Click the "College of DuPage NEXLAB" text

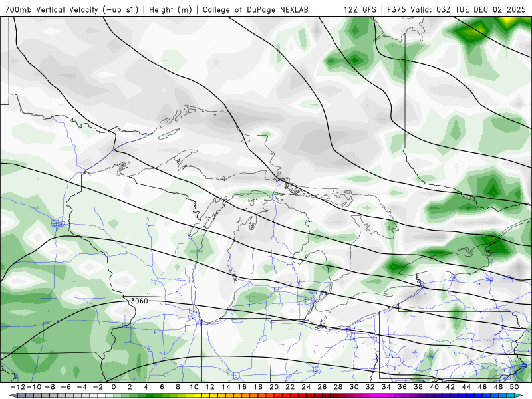click(255, 10)
